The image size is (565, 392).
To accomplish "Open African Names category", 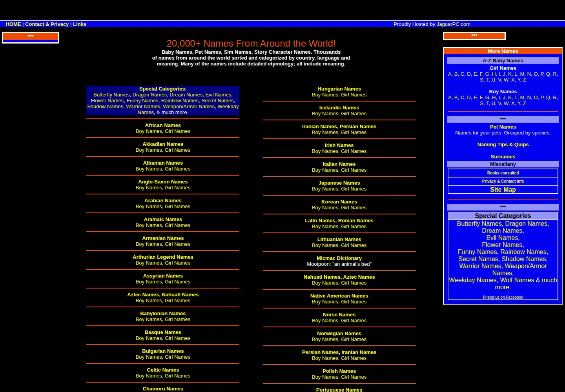I will pyautogui.click(x=163, y=125).
